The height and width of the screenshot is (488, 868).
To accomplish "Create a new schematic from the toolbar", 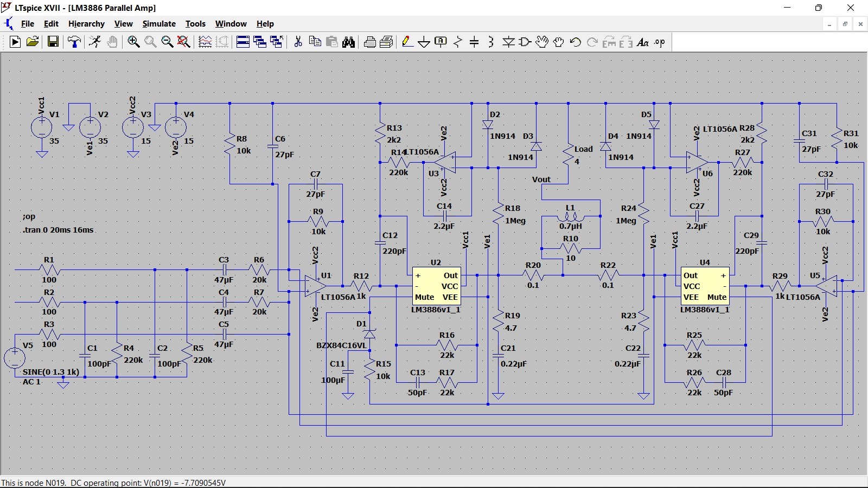I will pyautogui.click(x=15, y=42).
